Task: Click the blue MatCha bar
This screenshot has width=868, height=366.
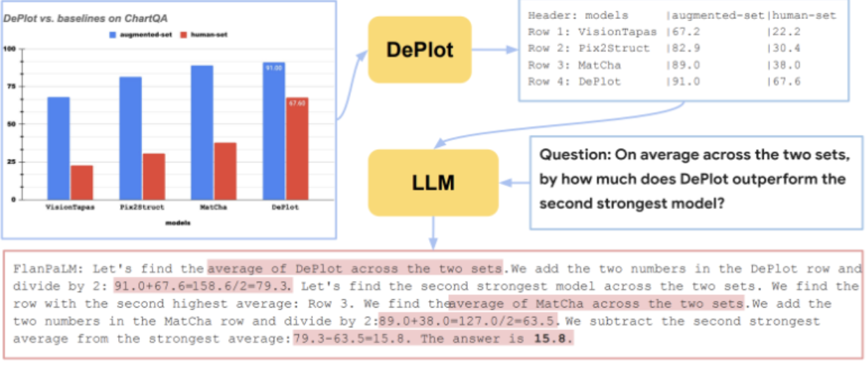Action: click(x=202, y=132)
